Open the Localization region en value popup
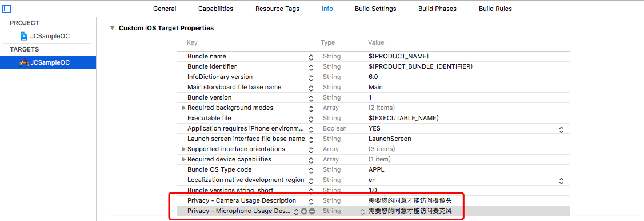Image resolution: width=644 pixels, height=221 pixels. (x=561, y=180)
